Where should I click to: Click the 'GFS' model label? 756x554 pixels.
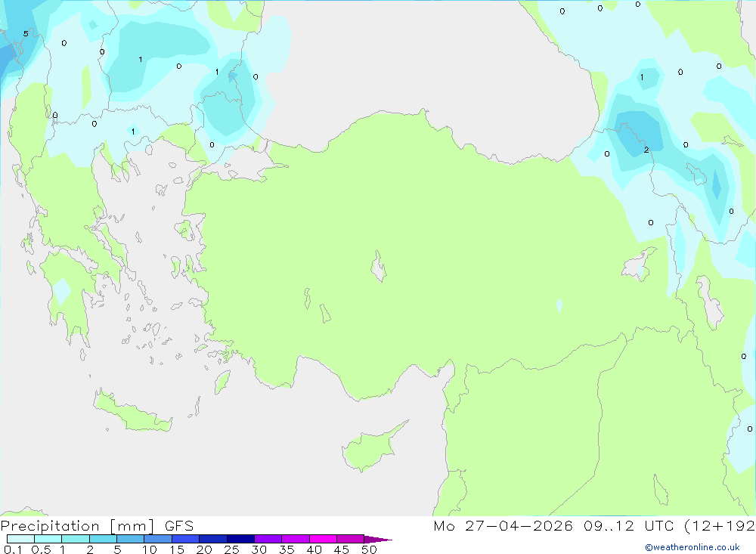pyautogui.click(x=179, y=526)
